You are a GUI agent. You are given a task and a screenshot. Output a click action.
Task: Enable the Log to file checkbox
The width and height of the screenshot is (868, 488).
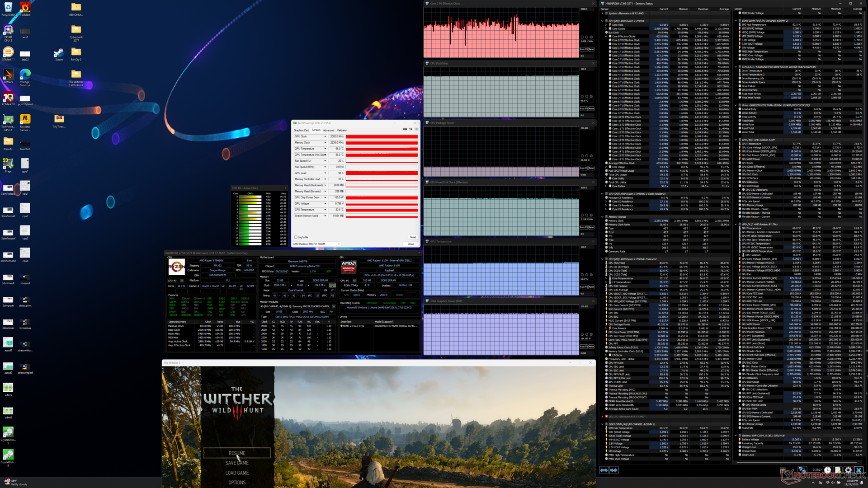(296, 237)
